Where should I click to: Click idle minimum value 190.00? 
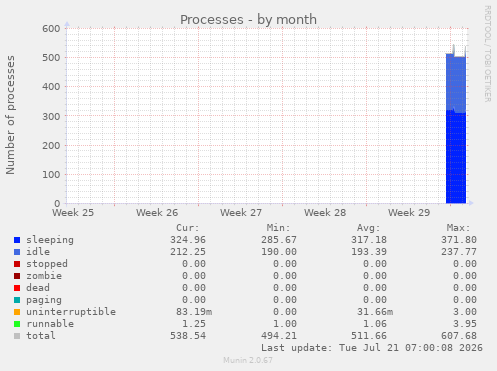tap(279, 252)
